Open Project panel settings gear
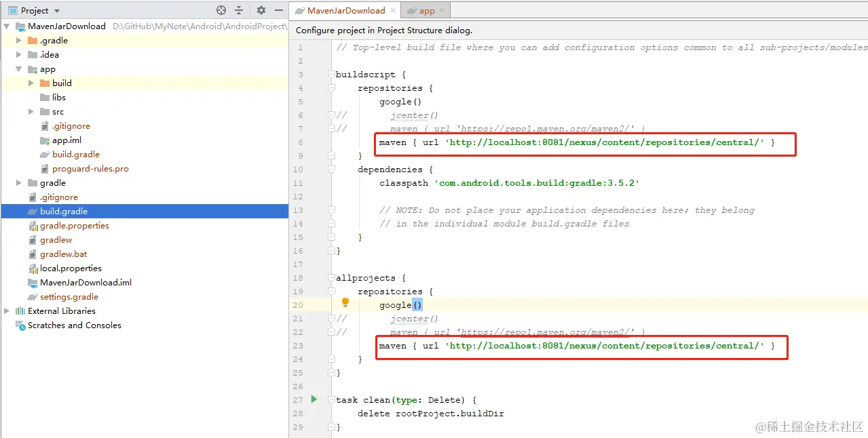868x438 pixels. pos(261,10)
